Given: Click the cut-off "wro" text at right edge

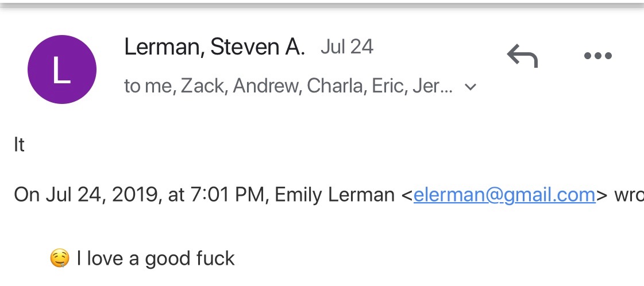Looking at the screenshot, I should pos(628,195).
